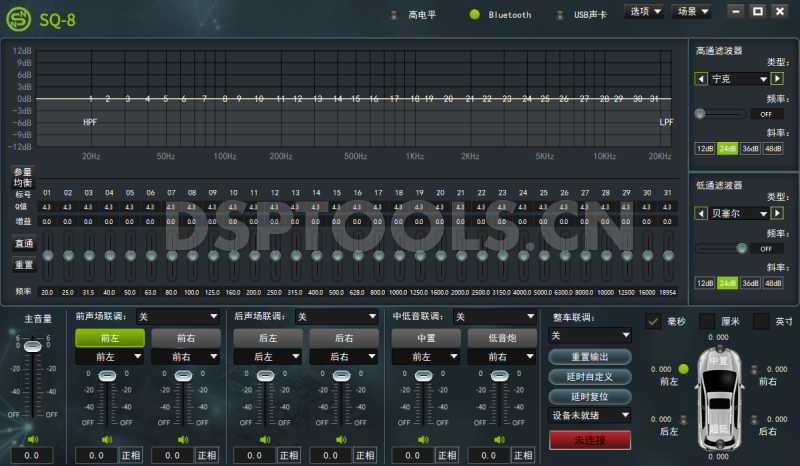Viewport: 800px width, 466px height.
Task: Click the SQ-8 logo icon
Action: tap(20, 17)
